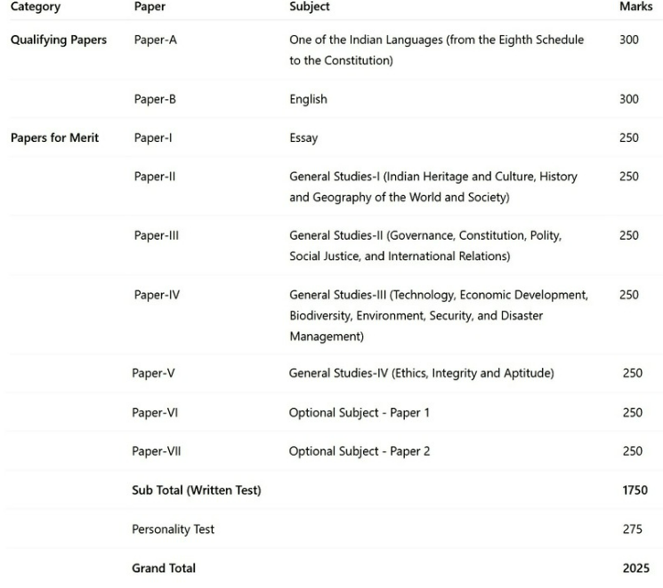Click the 250 marks for Paper-V

click(633, 373)
